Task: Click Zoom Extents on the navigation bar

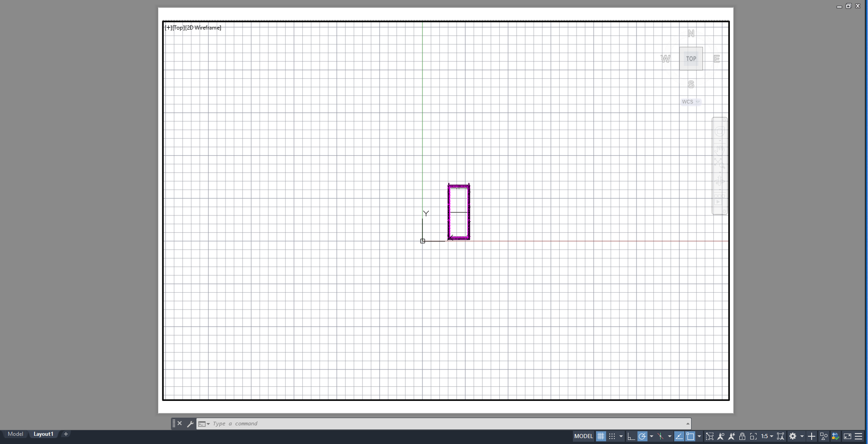Action: 719,162
